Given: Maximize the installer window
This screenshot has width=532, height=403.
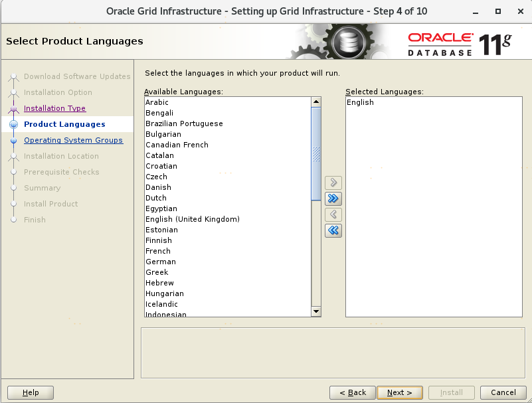Looking at the screenshot, I should pyautogui.click(x=498, y=11).
